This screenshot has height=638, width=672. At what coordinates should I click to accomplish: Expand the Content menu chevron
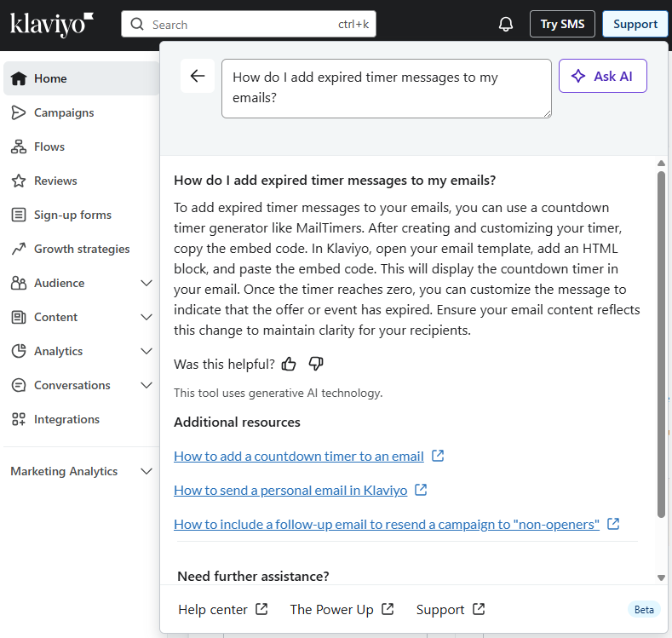[x=146, y=317]
